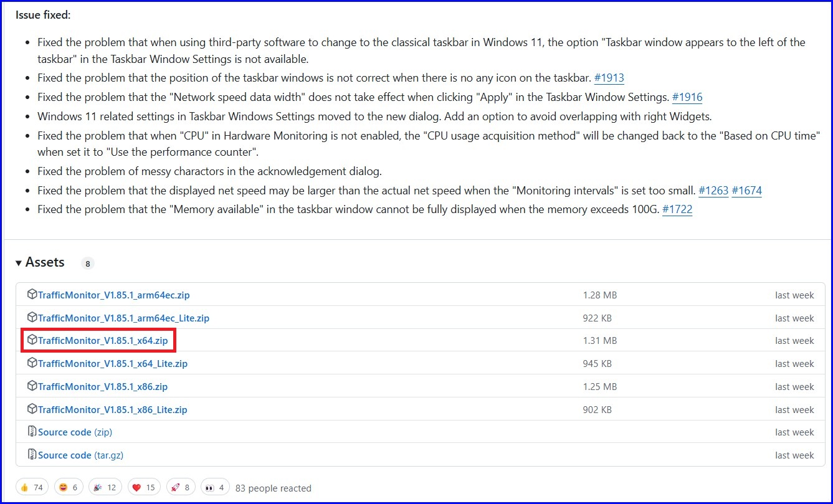The height and width of the screenshot is (504, 833).
Task: Click package icon beside x86.zip
Action: click(x=32, y=386)
